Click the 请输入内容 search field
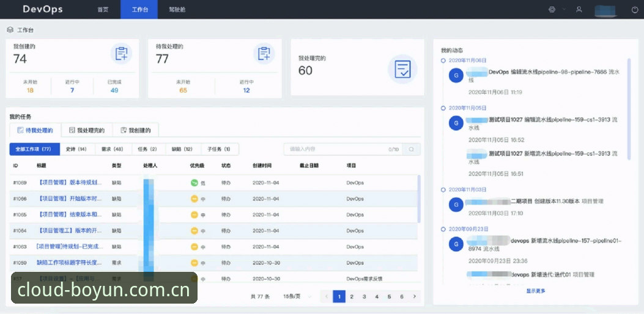The image size is (644, 314). pos(343,150)
